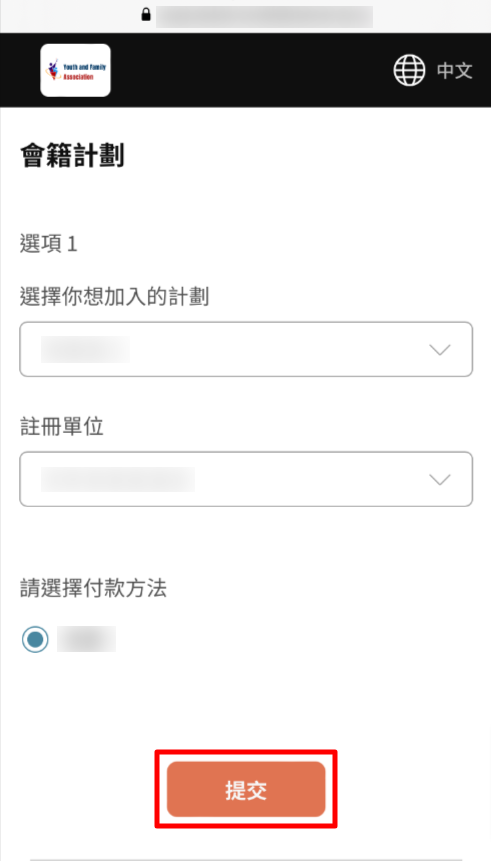The width and height of the screenshot is (491, 861).
Task: Expand the plan selector's chevron arrow
Action: tap(440, 350)
